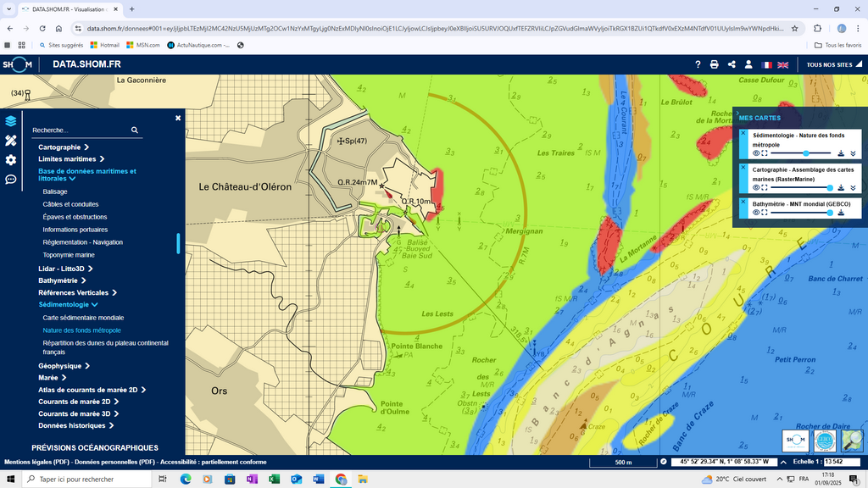Open the Tous nos sites menu
868x488 pixels.
tap(833, 64)
